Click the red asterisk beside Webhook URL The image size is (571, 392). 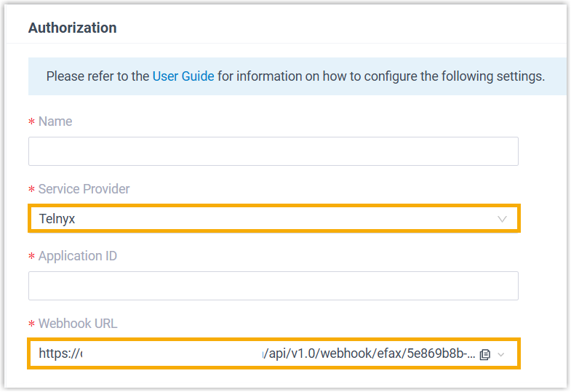click(31, 324)
